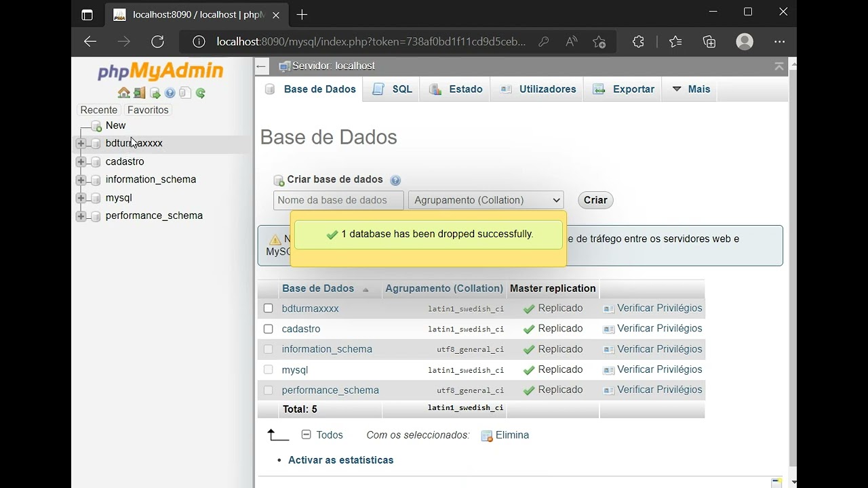Screen dimensions: 868x488
Task: Click Activar as estatísticas link
Action: click(340, 460)
